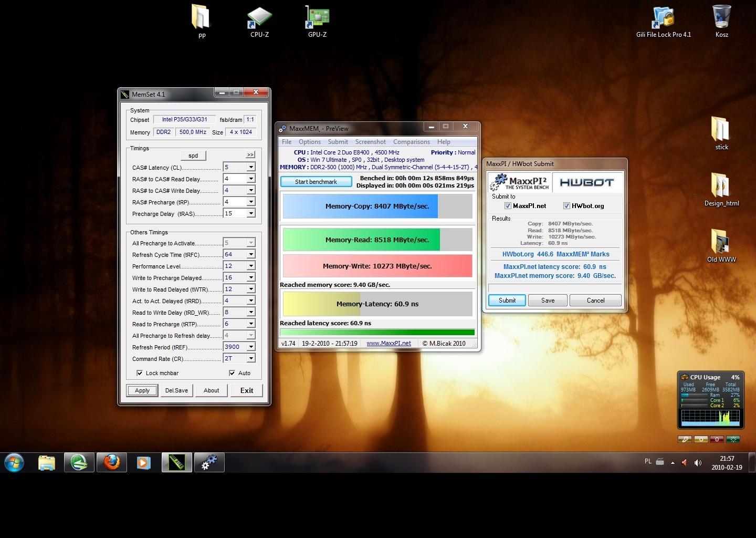Image resolution: width=756 pixels, height=538 pixels.
Task: Click Cancel in HWbot Submit dialog
Action: pyautogui.click(x=595, y=301)
